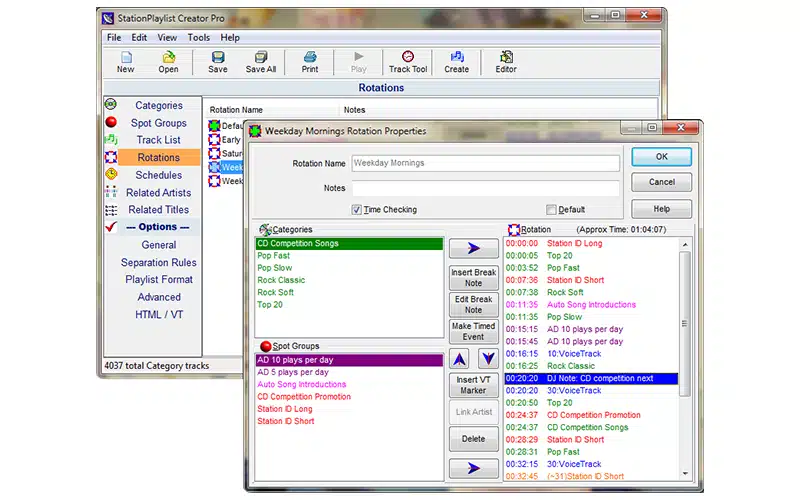This screenshot has width=800, height=500.
Task: Select CD Competition Songs category
Action: [349, 244]
